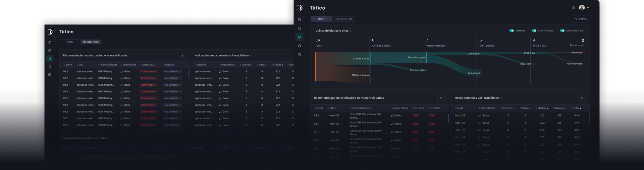Turn off the Ativos críticos switch
This screenshot has width=644, height=170.
[534, 31]
